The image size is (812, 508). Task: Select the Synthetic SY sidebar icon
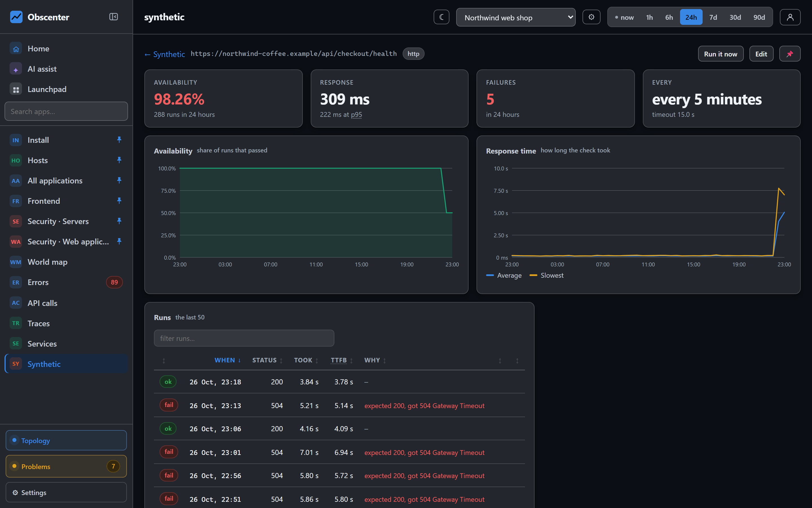click(16, 364)
